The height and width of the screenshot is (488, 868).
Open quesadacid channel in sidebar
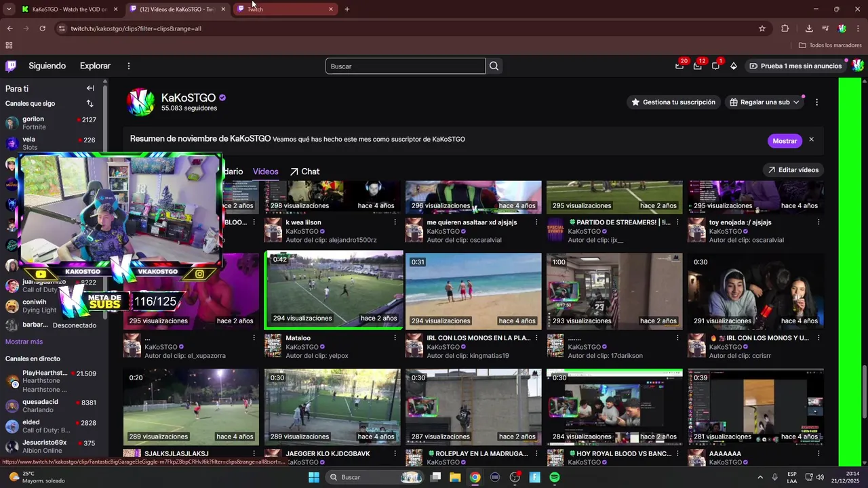pos(51,405)
